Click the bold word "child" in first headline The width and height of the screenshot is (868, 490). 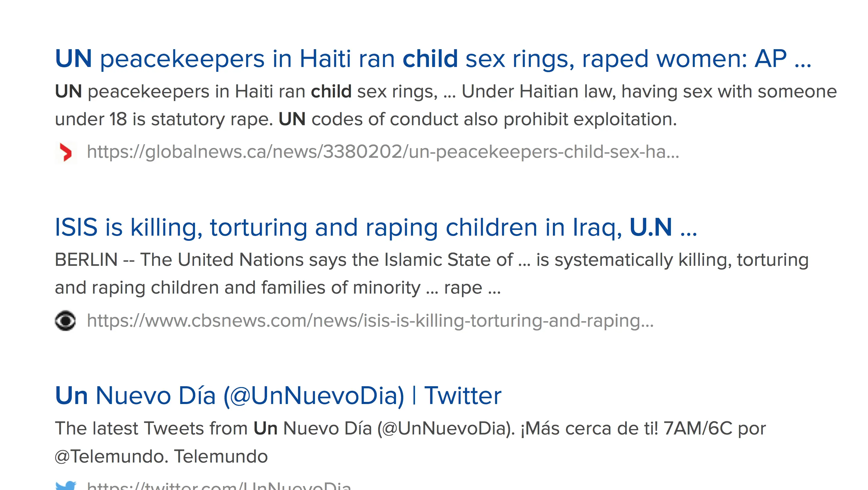coord(430,59)
